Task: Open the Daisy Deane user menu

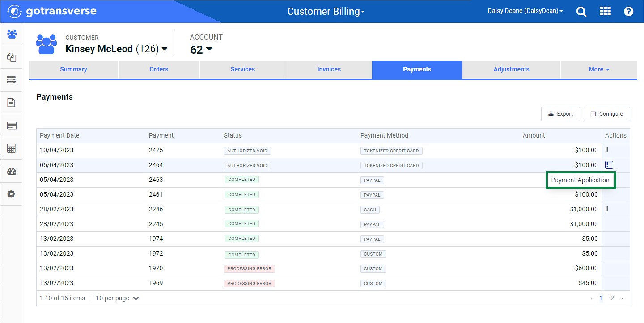Action: tap(525, 11)
